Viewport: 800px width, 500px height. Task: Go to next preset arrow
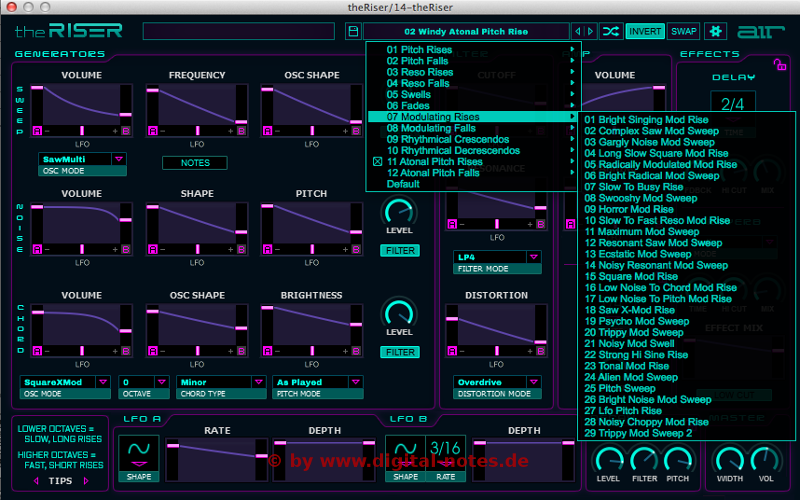click(x=590, y=31)
